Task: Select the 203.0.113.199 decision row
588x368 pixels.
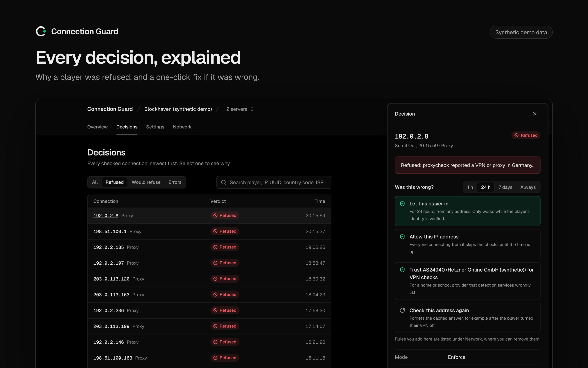Action: (209, 326)
